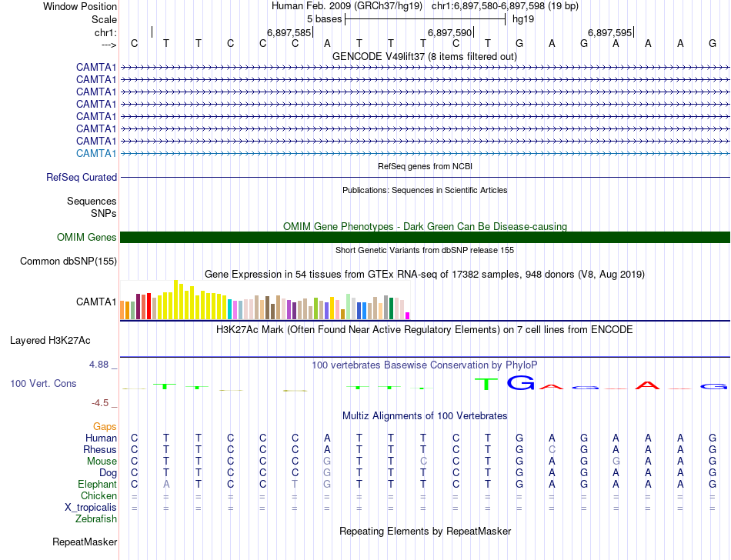This screenshot has height=560, width=731.
Task: Click the chr1:6,897,580-6,897,598 coordinate text
Action: 505,6
